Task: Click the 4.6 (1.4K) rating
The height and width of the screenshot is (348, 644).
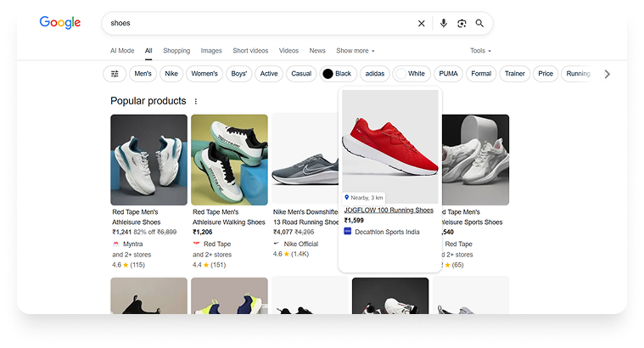Action: pos(291,254)
